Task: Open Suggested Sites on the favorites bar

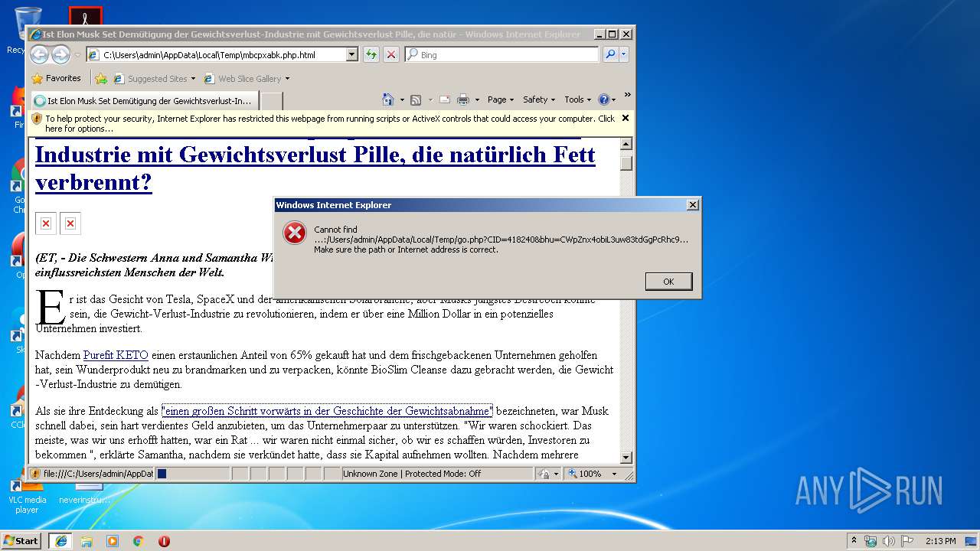Action: coord(155,78)
